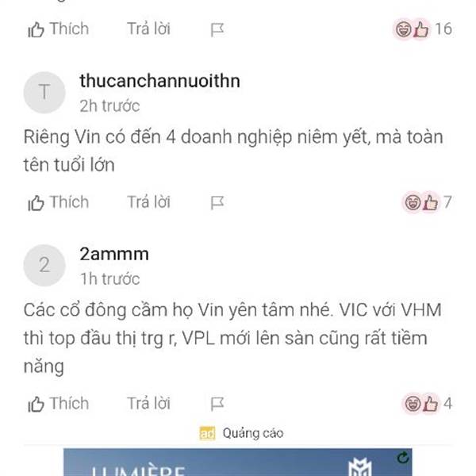Screen dimensions: 476x476
Task: Like the comment by thucanchannuoithn
Action: 58,202
